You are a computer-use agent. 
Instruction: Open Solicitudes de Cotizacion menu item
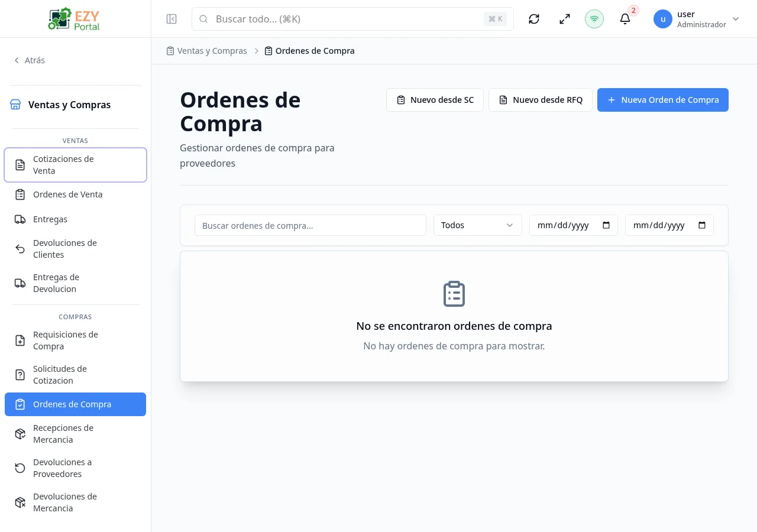point(75,375)
